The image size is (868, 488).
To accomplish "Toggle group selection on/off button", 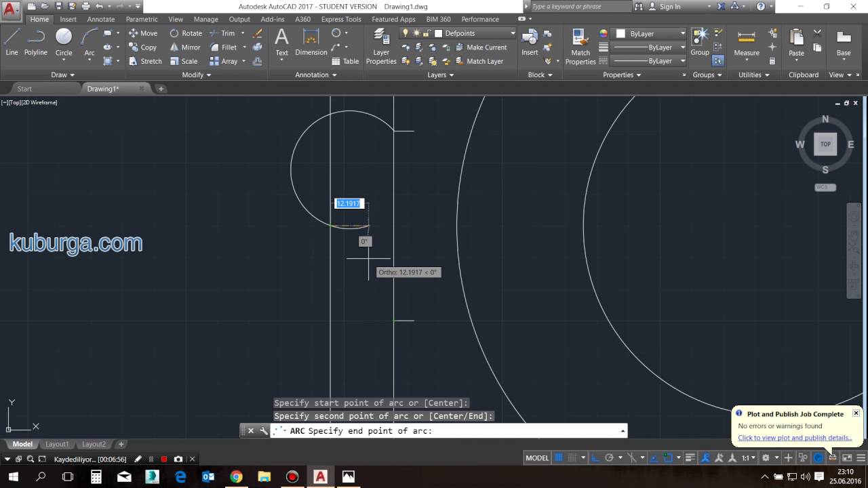I will [717, 61].
